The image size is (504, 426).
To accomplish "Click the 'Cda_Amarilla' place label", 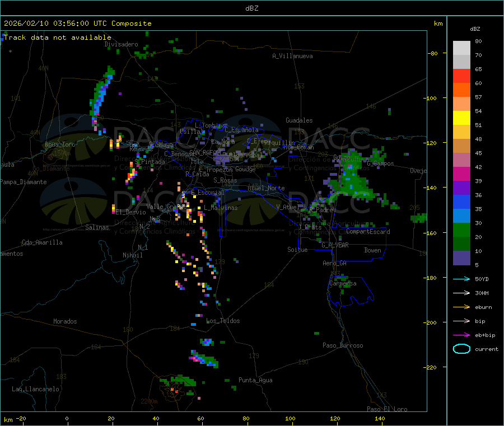I will pyautogui.click(x=42, y=242).
